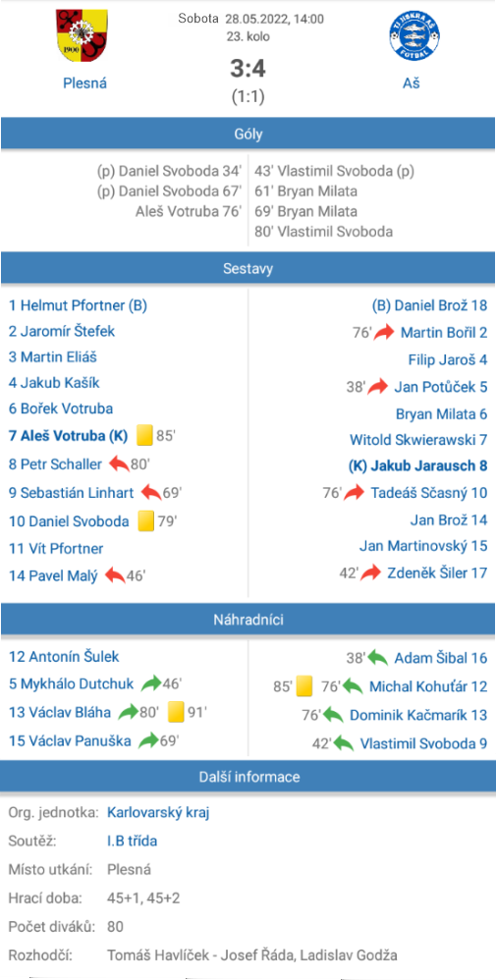This screenshot has width=496, height=980.
Task: Open the Aš team name link
Action: tap(411, 82)
